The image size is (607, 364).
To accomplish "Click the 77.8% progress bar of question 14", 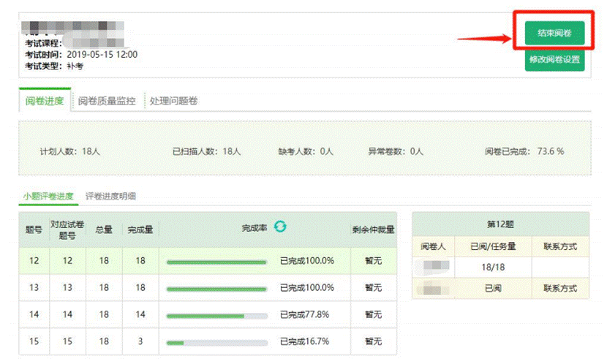I will 216,316.
